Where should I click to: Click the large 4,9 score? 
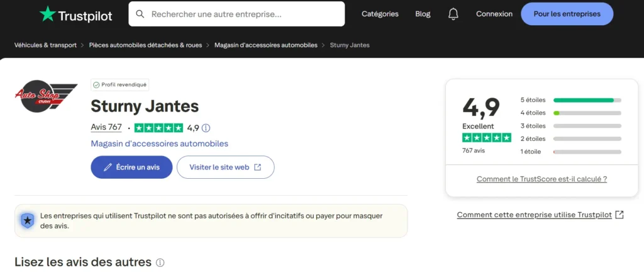(481, 107)
